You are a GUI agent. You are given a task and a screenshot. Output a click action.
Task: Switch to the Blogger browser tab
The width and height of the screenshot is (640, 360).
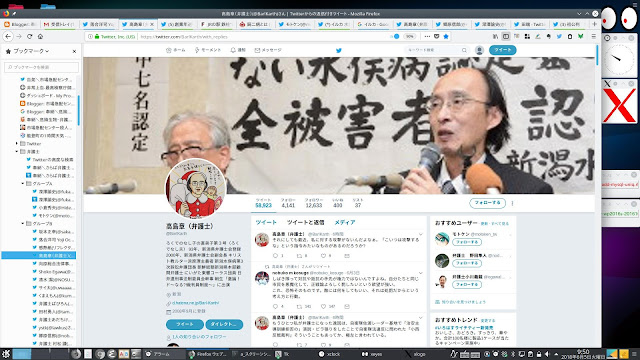click(x=20, y=24)
